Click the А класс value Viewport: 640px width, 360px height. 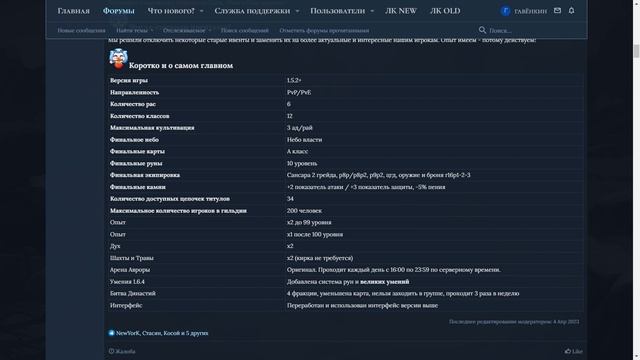298,151
